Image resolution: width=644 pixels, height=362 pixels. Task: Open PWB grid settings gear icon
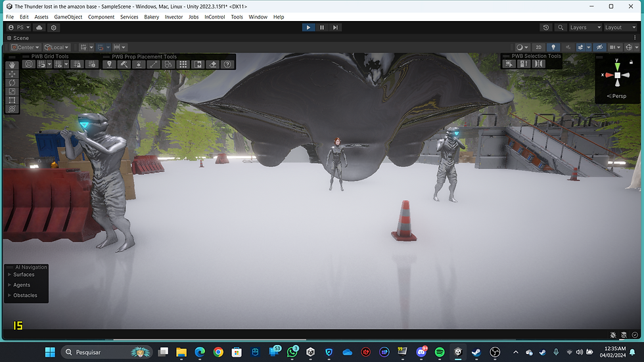(x=92, y=64)
